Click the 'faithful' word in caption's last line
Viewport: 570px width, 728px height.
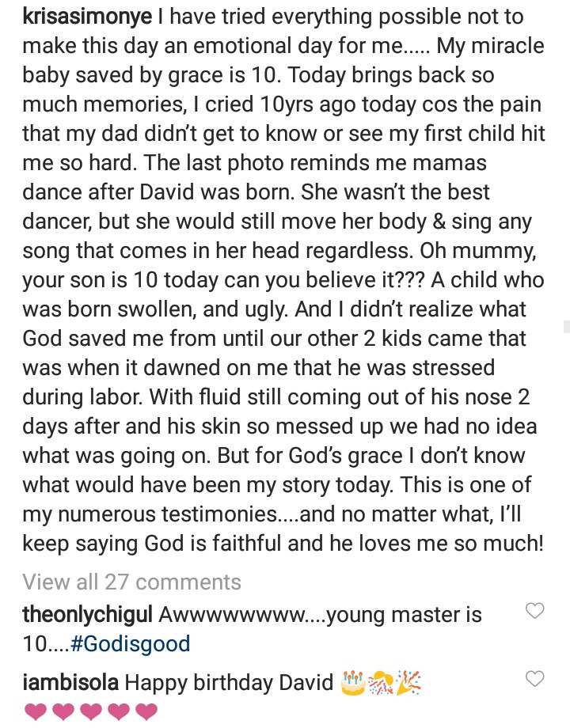coord(246,543)
